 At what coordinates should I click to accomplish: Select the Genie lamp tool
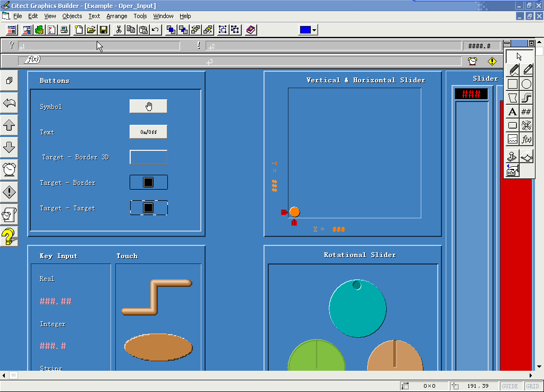pos(526,157)
